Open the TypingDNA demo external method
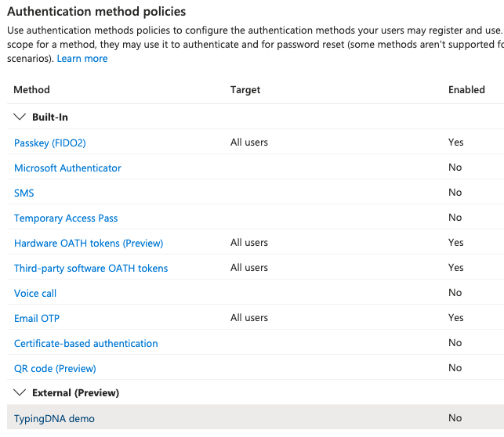Viewport: 504px width, 437px height. coord(54,418)
